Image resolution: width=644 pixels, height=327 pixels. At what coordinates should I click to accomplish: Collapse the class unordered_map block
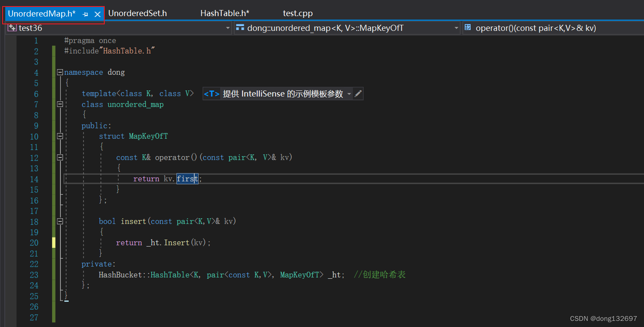pyautogui.click(x=60, y=104)
